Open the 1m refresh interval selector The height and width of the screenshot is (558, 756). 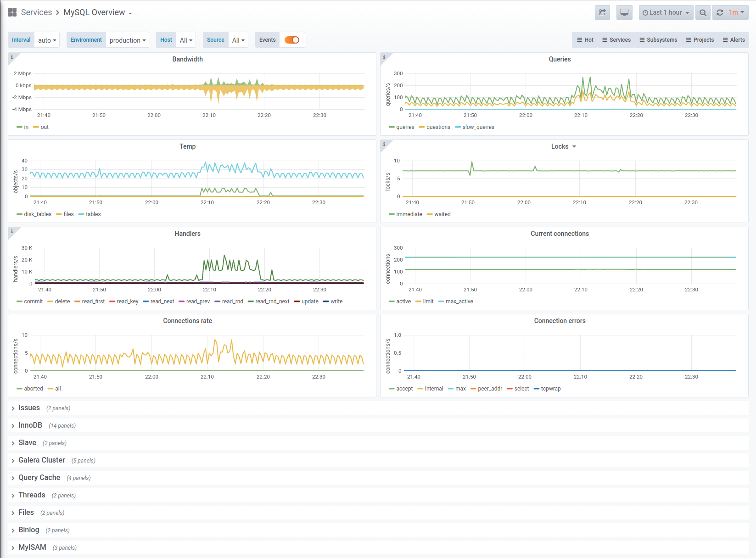[737, 12]
